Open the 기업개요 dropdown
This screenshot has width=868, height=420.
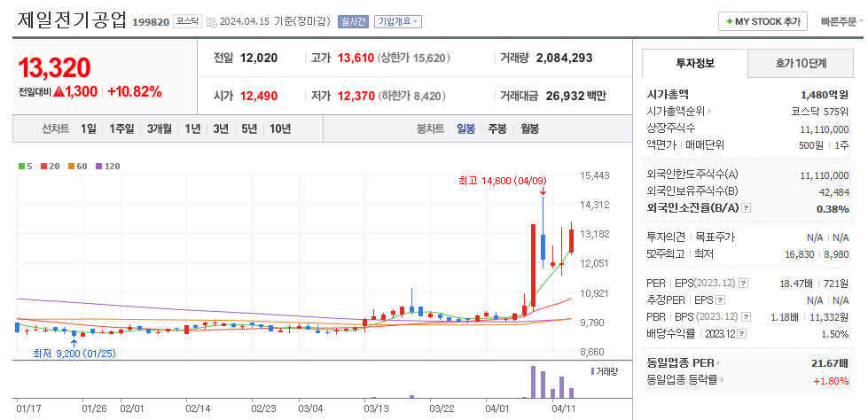pos(398,21)
